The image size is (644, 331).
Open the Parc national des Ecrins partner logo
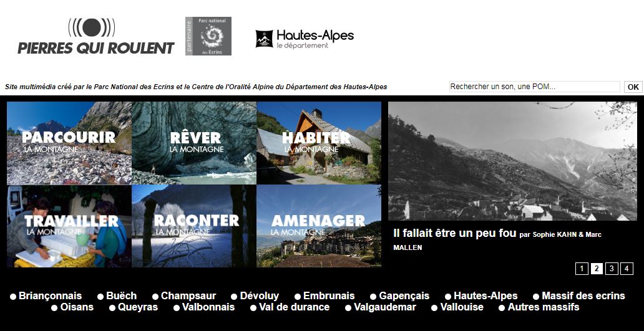click(x=208, y=36)
